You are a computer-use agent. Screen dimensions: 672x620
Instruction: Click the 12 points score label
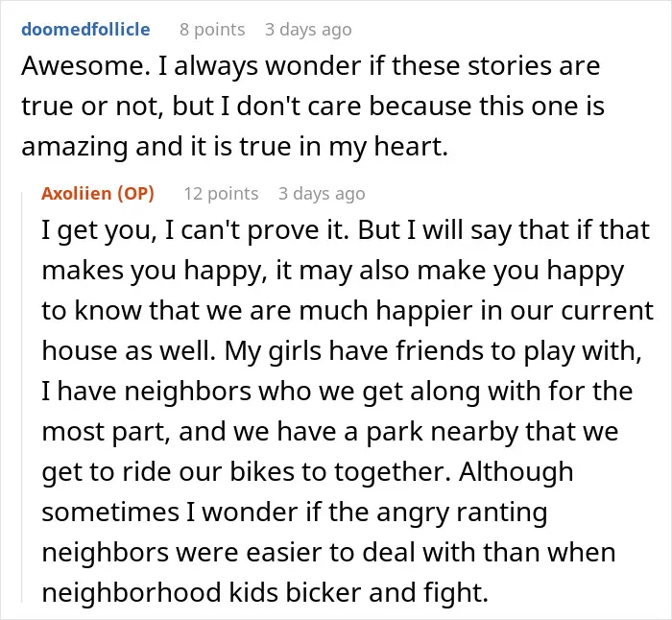221,194
